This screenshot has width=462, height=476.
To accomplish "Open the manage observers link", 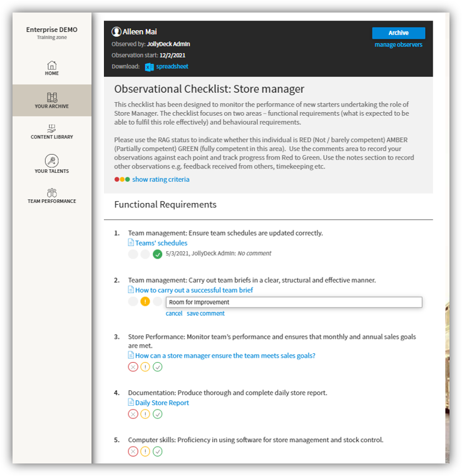I will click(398, 44).
